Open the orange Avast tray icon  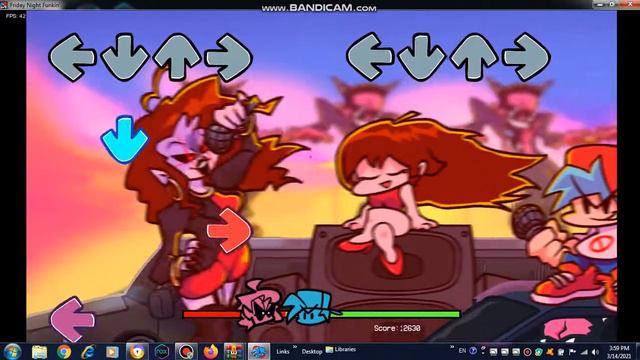click(x=550, y=352)
